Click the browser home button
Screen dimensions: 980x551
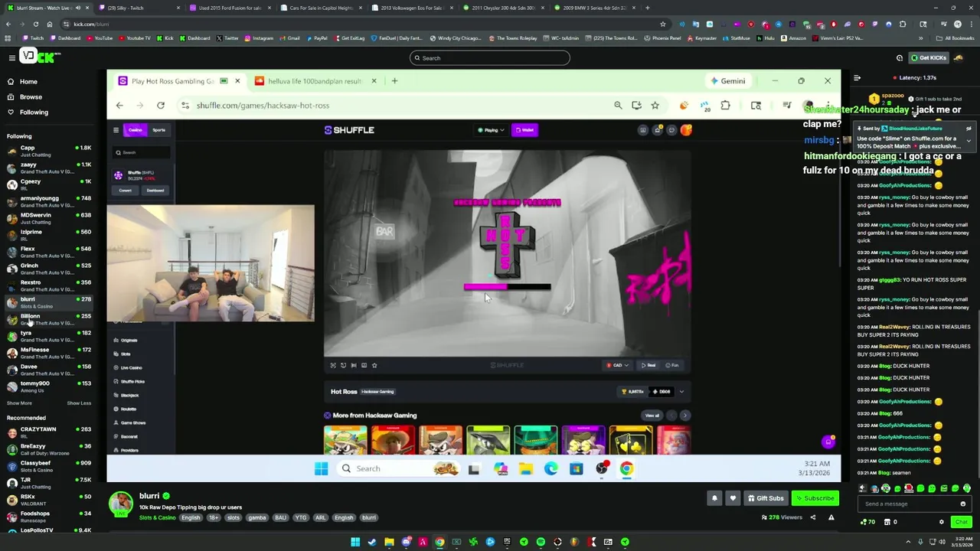click(x=49, y=24)
